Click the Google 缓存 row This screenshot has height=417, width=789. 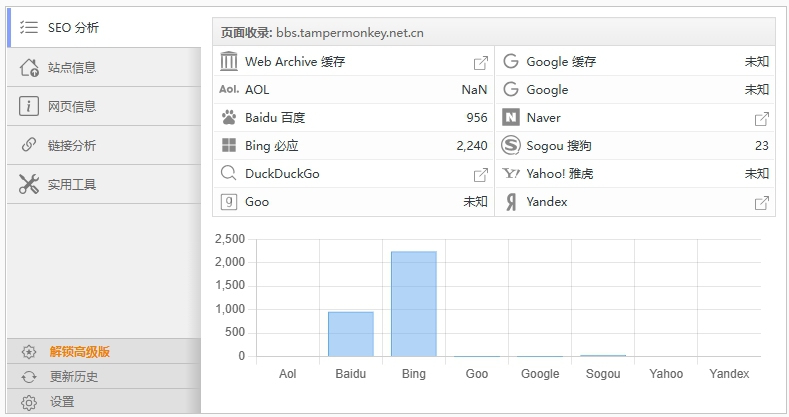pos(635,62)
